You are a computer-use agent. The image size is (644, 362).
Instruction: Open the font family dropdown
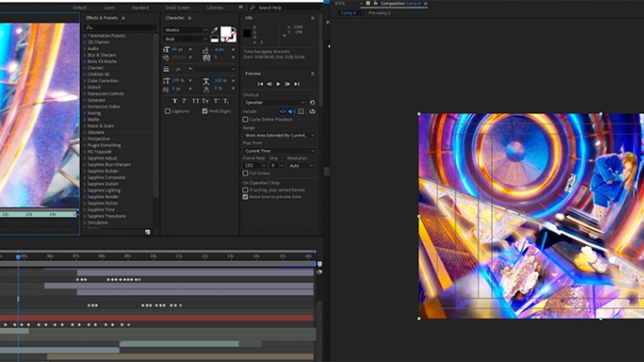[x=186, y=30]
